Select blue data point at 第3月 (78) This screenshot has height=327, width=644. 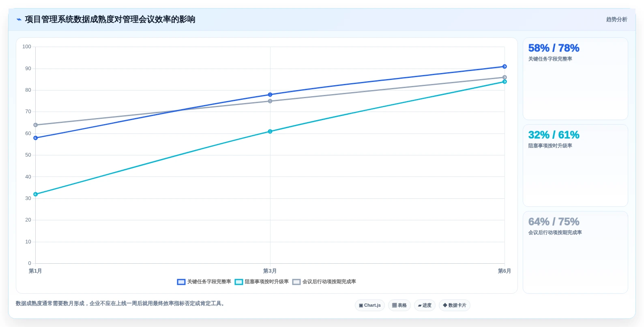click(x=270, y=95)
